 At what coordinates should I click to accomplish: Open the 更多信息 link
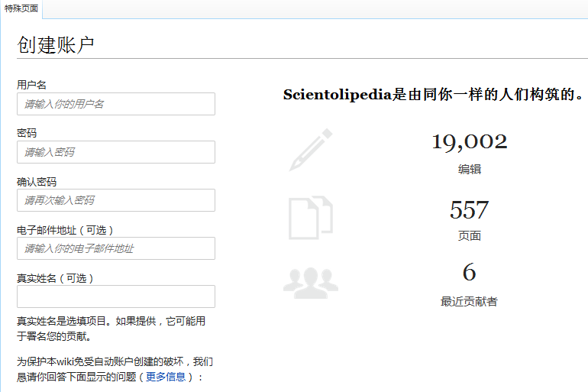tap(166, 377)
